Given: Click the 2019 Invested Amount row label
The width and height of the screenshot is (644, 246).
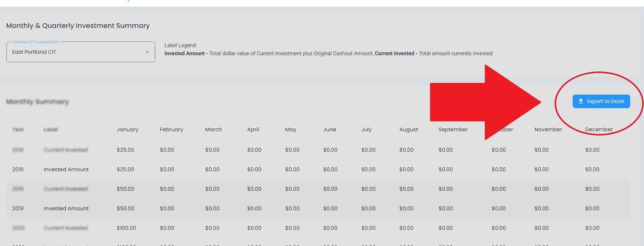Looking at the screenshot, I should point(66,209).
